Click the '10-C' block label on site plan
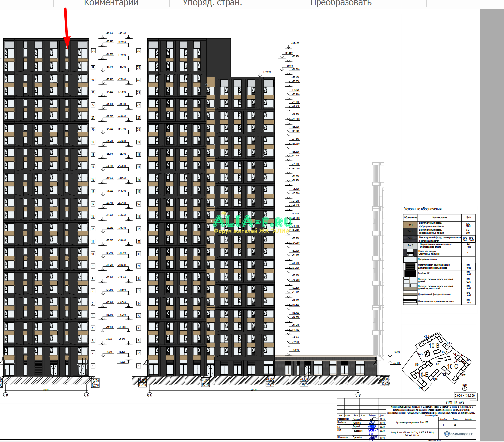 pyautogui.click(x=452, y=367)
